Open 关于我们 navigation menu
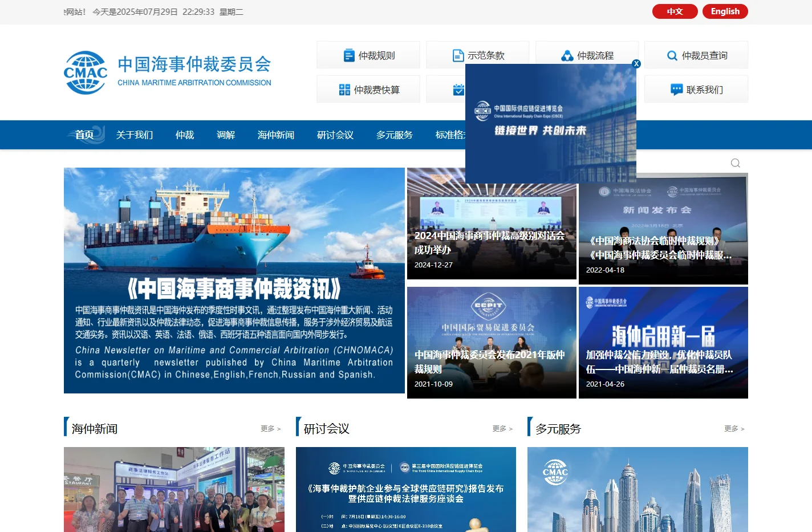This screenshot has height=532, width=812. (x=135, y=135)
